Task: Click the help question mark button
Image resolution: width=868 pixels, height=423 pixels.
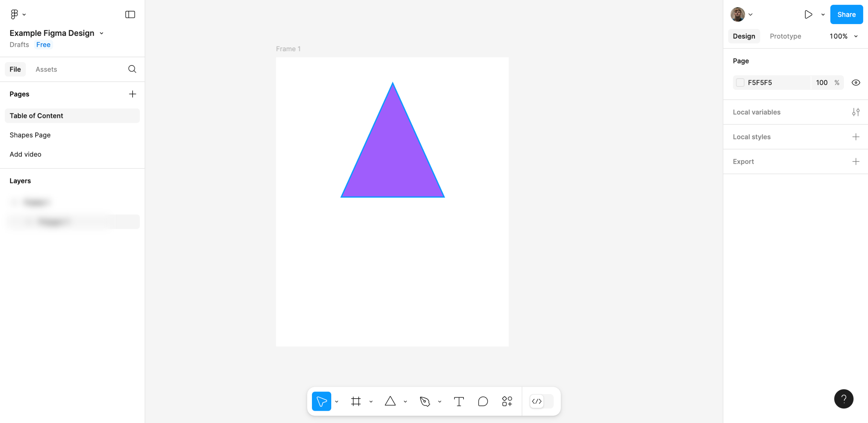Action: pyautogui.click(x=844, y=399)
